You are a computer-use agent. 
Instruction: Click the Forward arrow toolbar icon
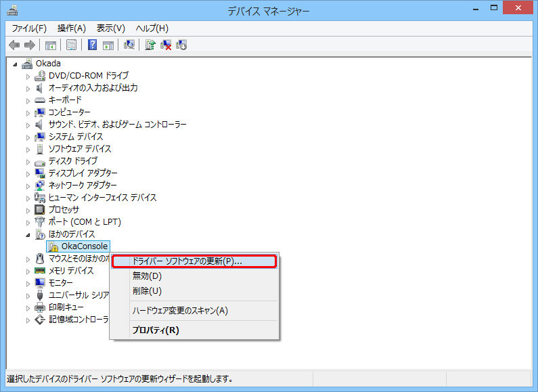click(30, 45)
